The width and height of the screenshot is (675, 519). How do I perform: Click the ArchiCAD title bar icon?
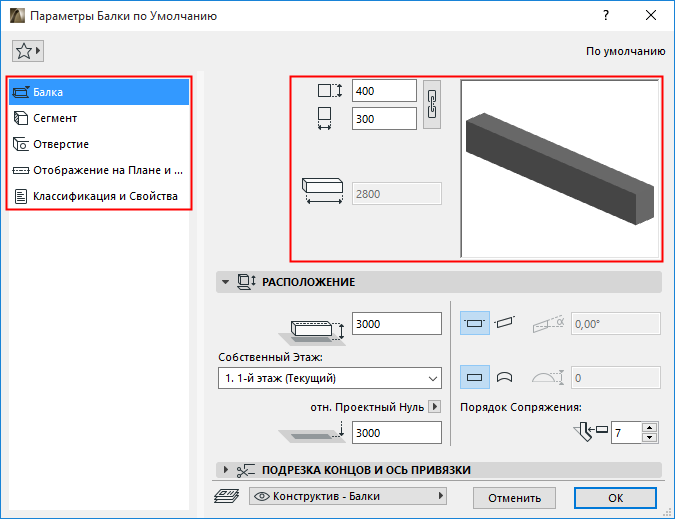pyautogui.click(x=17, y=15)
